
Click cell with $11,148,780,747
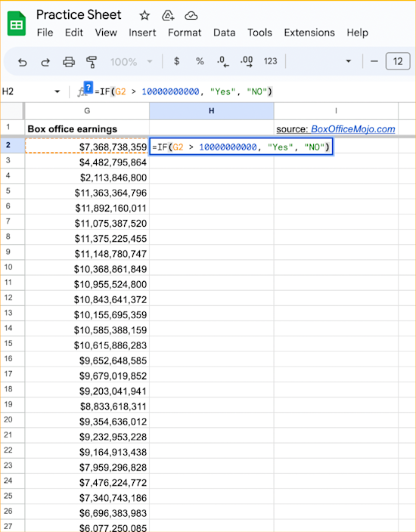(x=87, y=252)
